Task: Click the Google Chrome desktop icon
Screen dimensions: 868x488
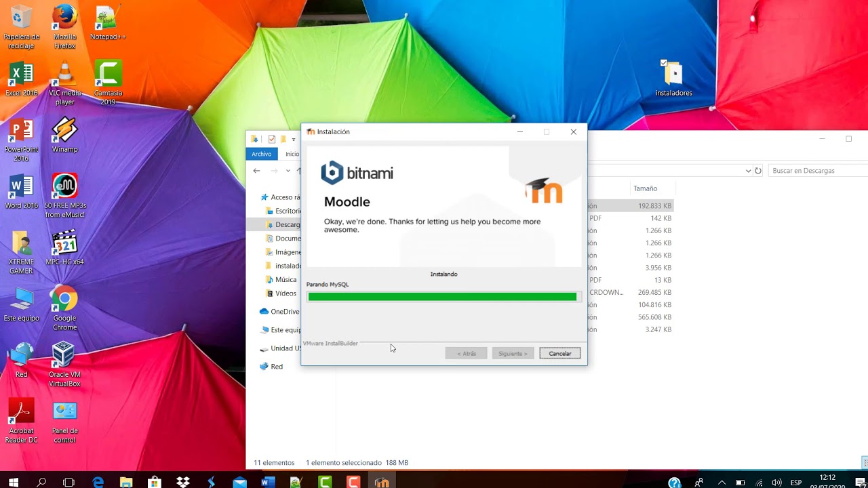Action: click(x=64, y=308)
